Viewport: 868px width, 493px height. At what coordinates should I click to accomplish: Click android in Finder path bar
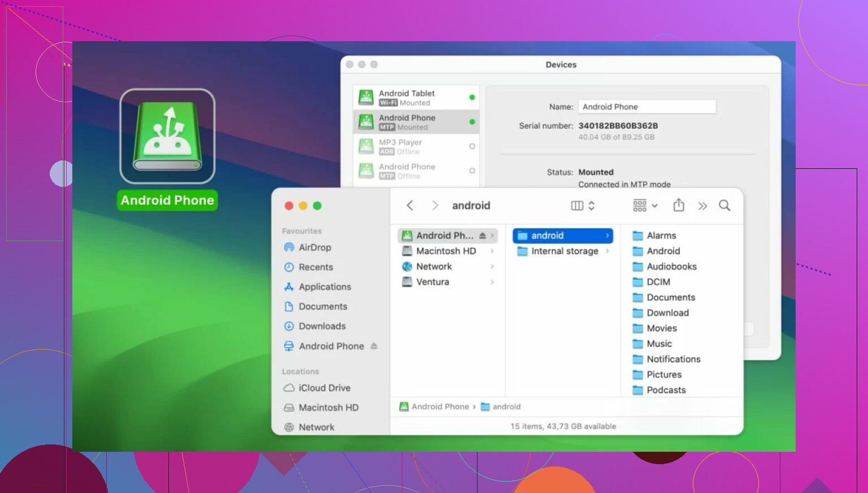501,407
